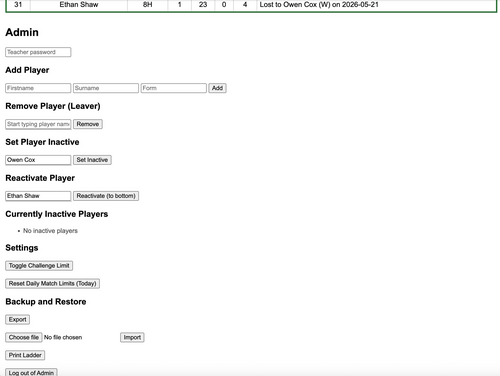Focus the Firstname input box
Viewport: 500px width, 376px height.
point(38,88)
